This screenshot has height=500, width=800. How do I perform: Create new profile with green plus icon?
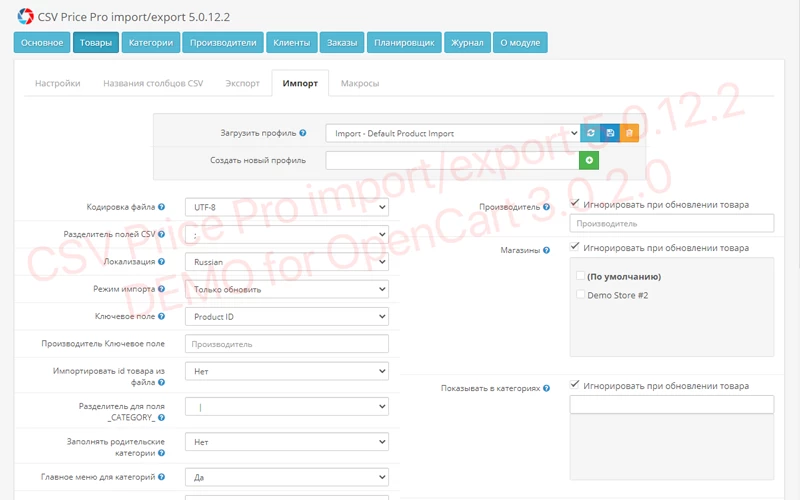(x=589, y=160)
